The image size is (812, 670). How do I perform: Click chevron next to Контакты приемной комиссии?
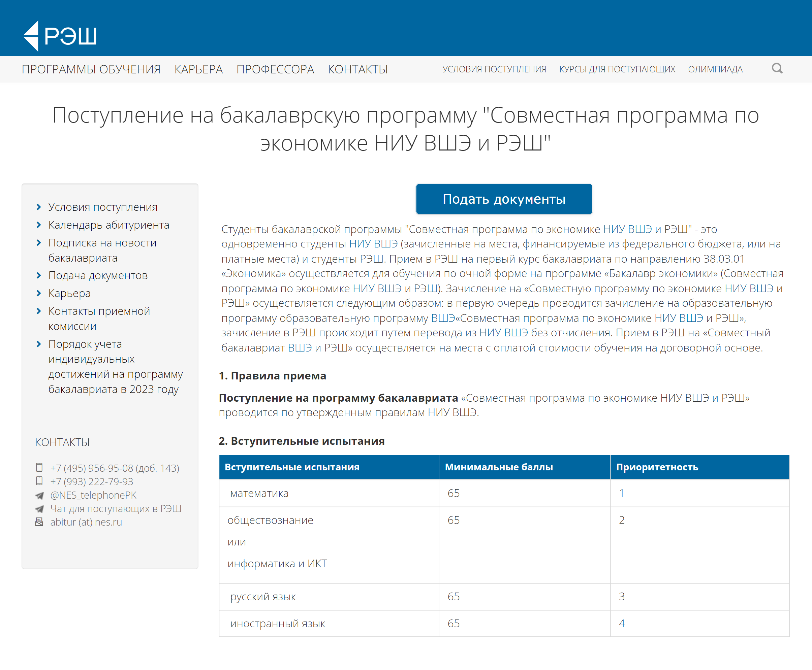(39, 311)
